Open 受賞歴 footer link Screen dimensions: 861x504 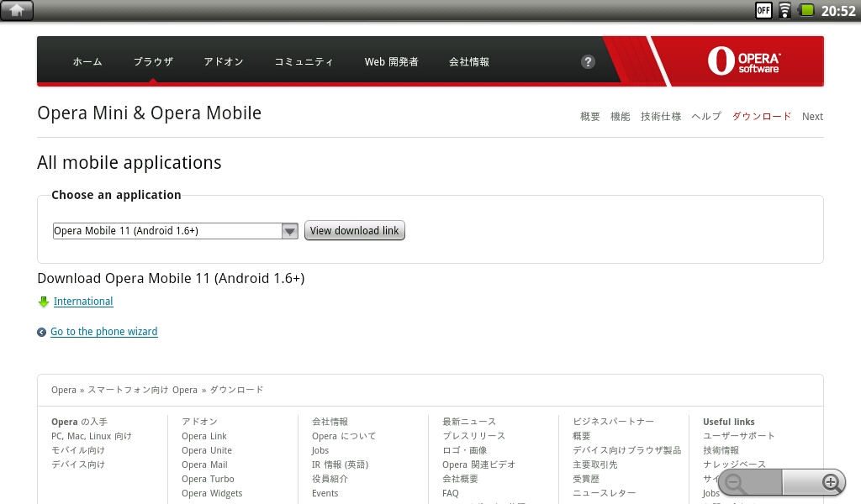tap(586, 479)
